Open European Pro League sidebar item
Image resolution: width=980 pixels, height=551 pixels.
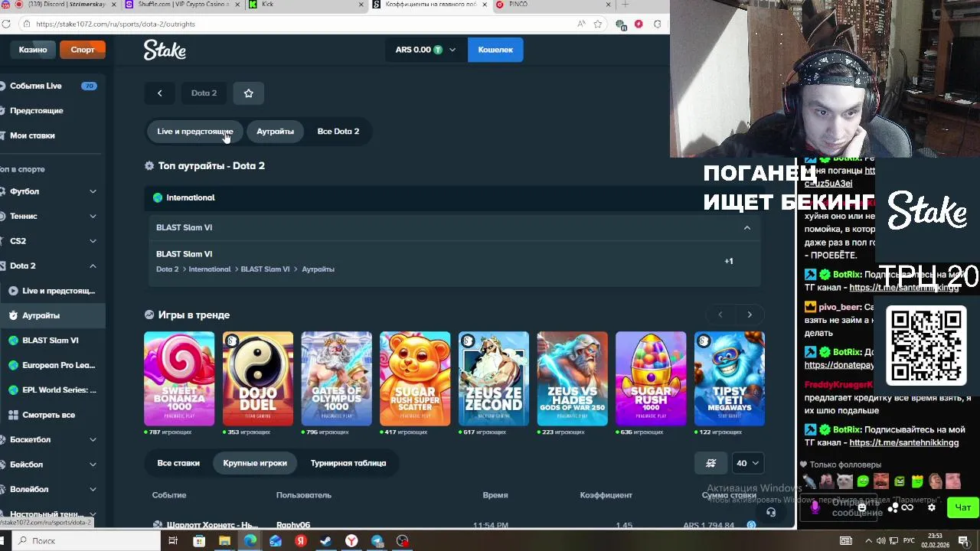pos(52,365)
